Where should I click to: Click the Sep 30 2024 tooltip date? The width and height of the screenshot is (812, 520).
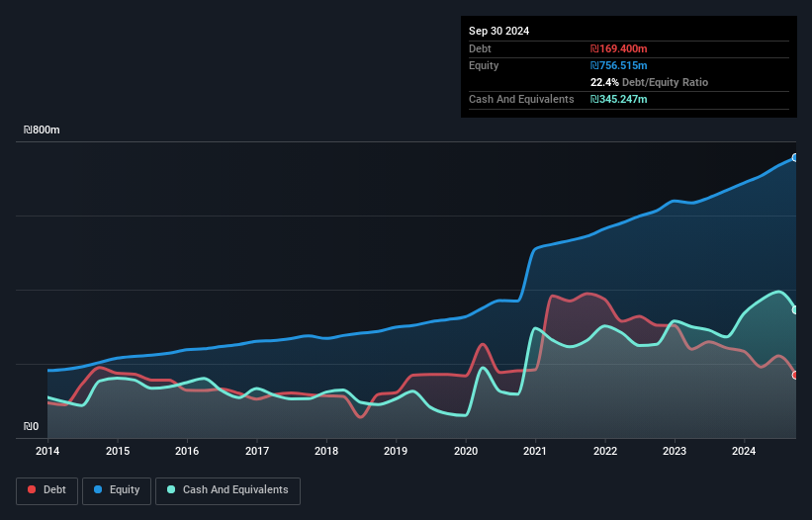click(x=498, y=31)
